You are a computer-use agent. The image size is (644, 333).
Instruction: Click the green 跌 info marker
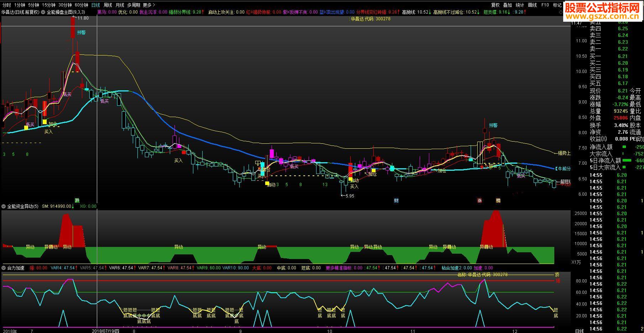[77, 201]
